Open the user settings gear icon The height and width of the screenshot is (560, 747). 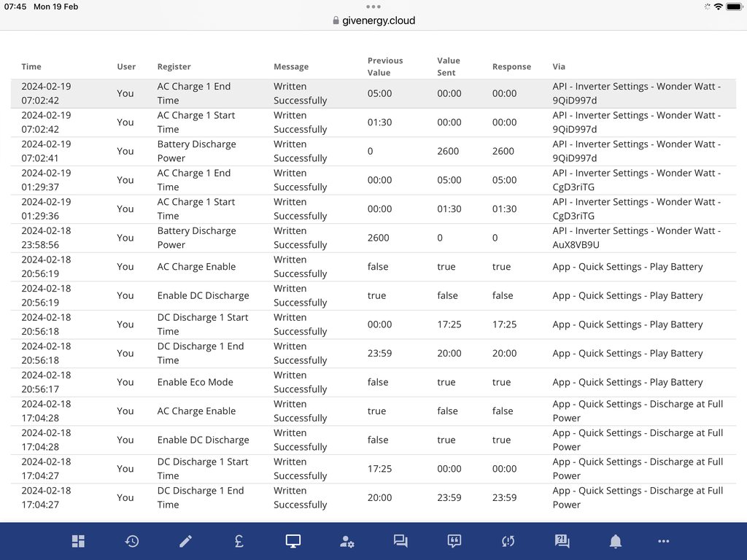(347, 541)
